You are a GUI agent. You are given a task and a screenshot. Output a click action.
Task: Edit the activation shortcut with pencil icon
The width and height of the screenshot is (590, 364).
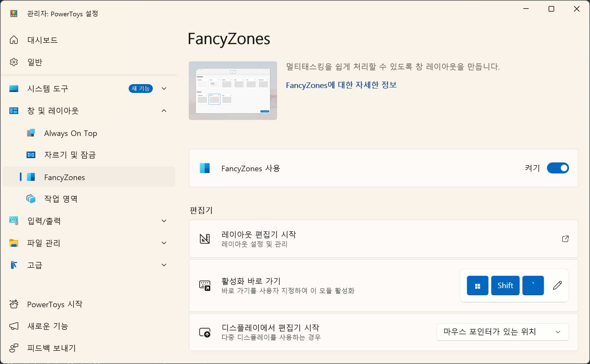pos(557,285)
